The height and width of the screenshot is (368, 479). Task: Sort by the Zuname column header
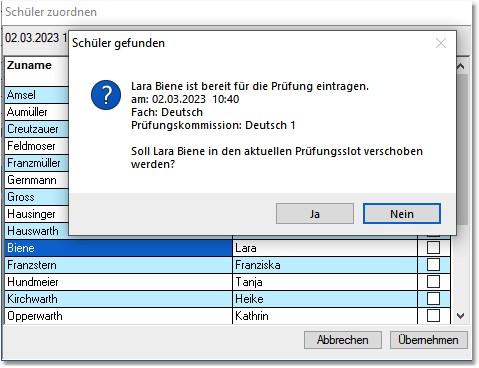pos(37,71)
